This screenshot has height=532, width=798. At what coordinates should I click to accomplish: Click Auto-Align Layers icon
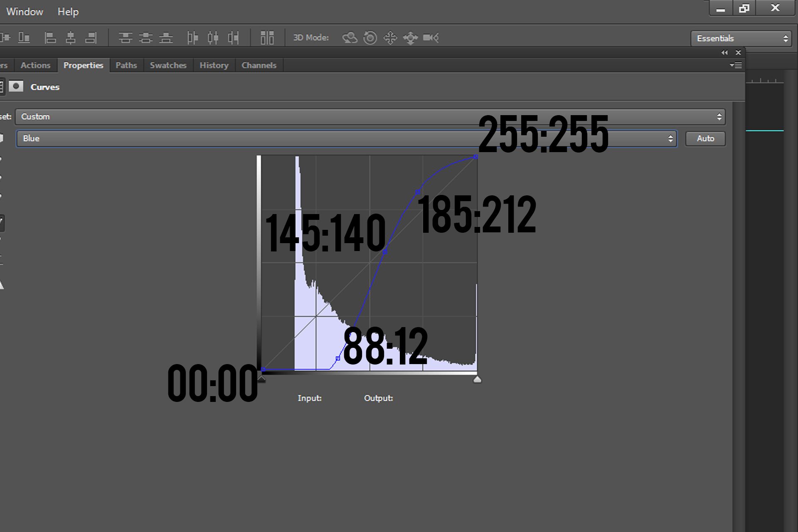267,38
